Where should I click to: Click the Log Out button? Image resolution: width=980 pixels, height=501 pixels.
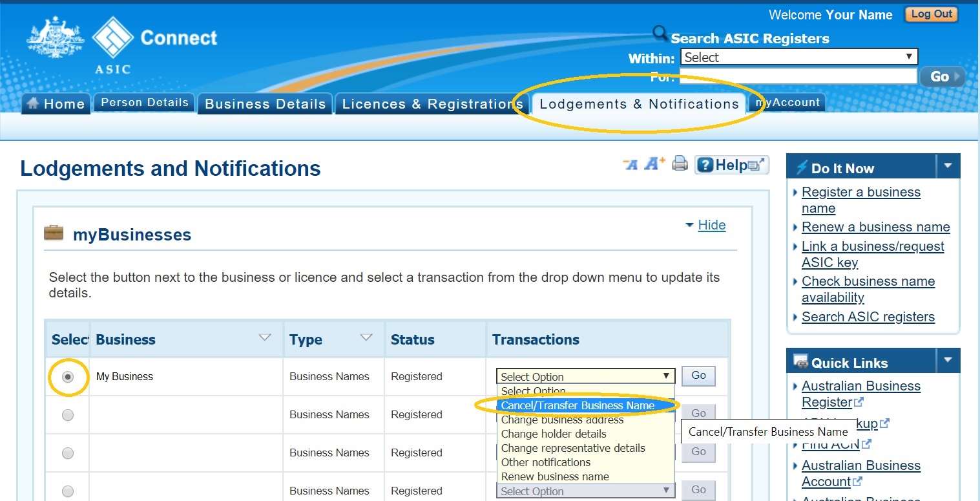pyautogui.click(x=932, y=14)
